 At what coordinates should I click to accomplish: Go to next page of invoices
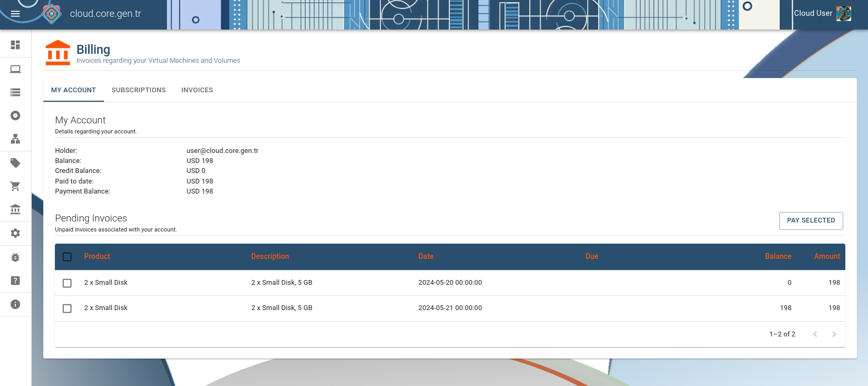[834, 334]
